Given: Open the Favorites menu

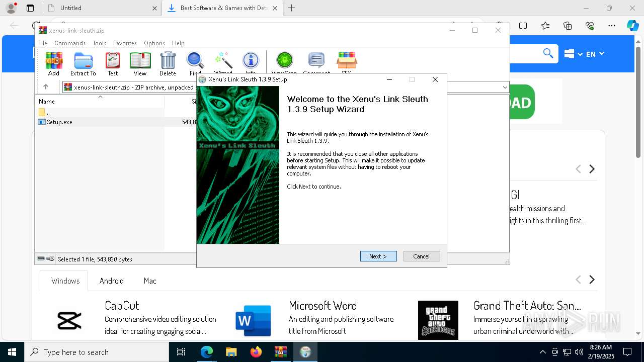Looking at the screenshot, I should 125,43.
